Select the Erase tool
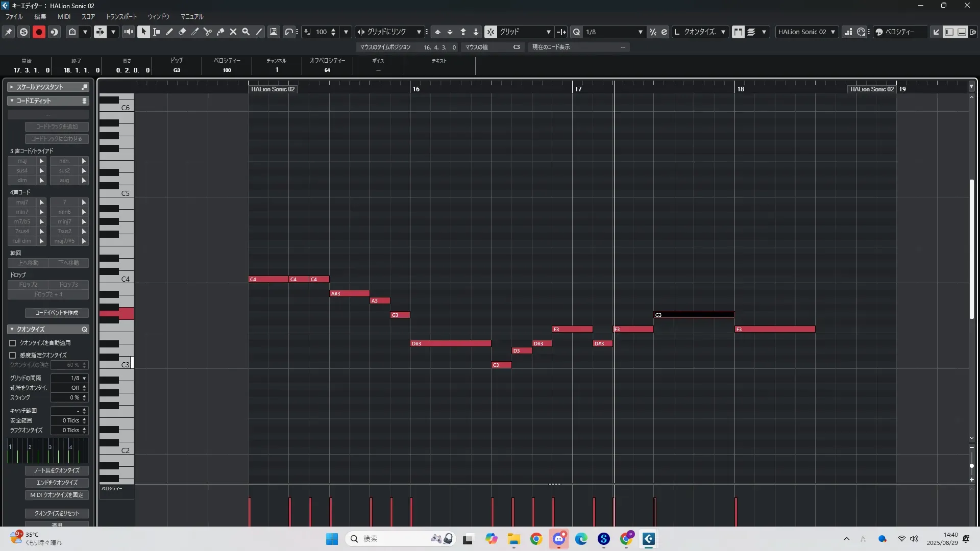The width and height of the screenshot is (980, 551). click(x=182, y=32)
